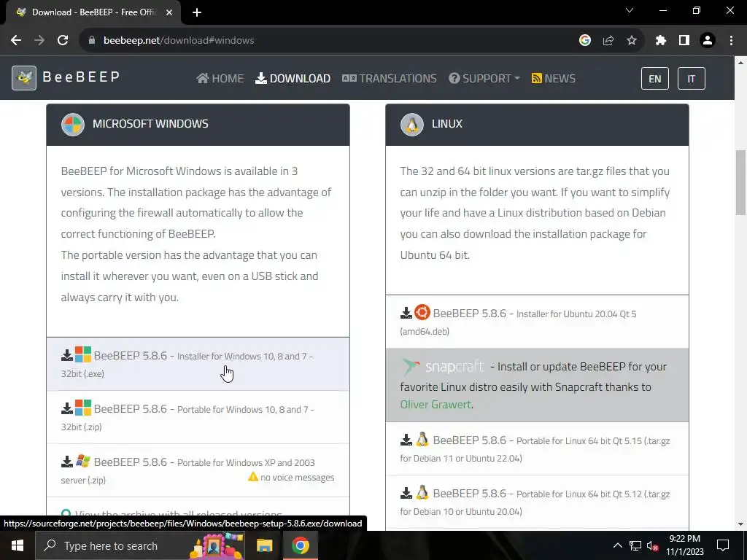Download BeeBEEP Portable for Windows XP and 2003
The image size is (747, 560).
(198, 470)
